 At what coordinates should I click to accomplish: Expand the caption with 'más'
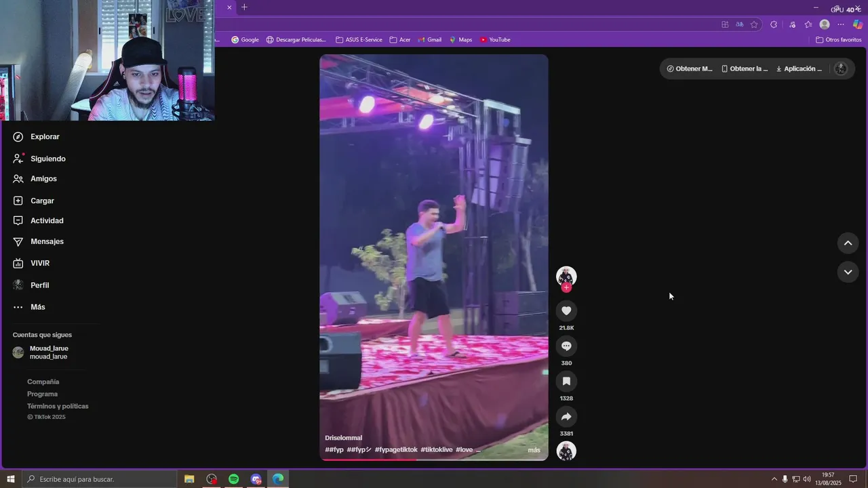tap(534, 450)
